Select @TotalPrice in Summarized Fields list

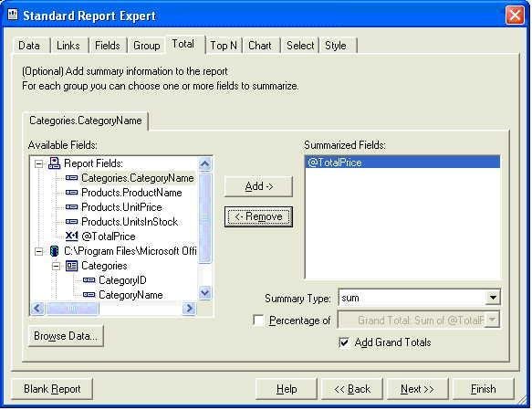[x=402, y=163]
